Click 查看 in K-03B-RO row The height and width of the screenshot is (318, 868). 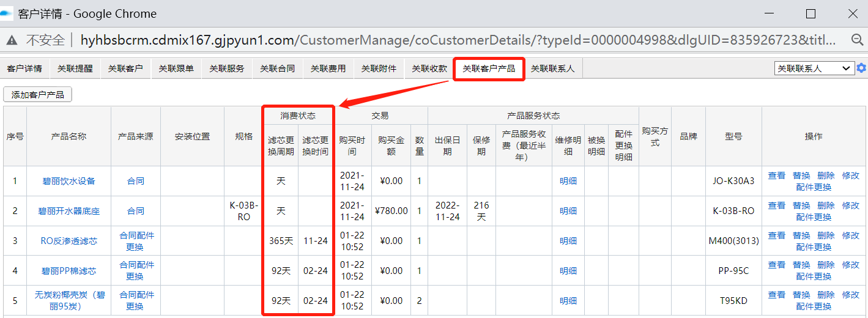pos(777,205)
